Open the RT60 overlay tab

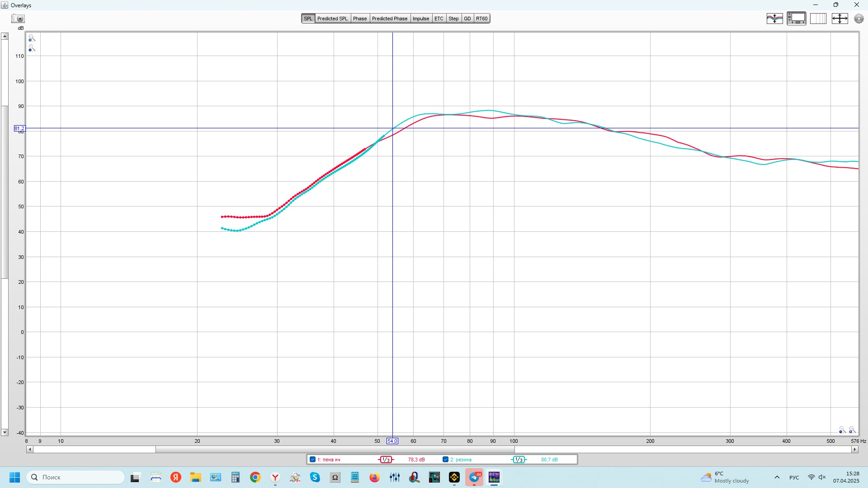tap(481, 19)
